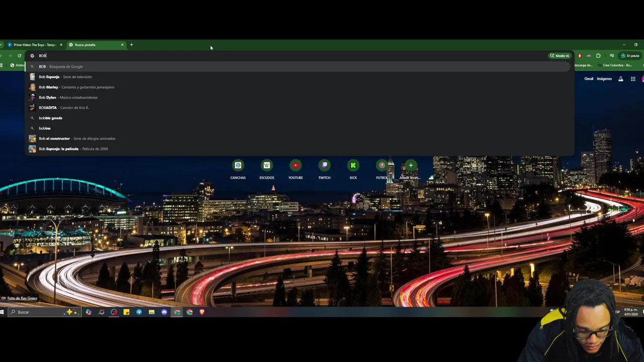The height and width of the screenshot is (362, 644).
Task: Close the Nueva pestaña tab
Action: pos(122,45)
